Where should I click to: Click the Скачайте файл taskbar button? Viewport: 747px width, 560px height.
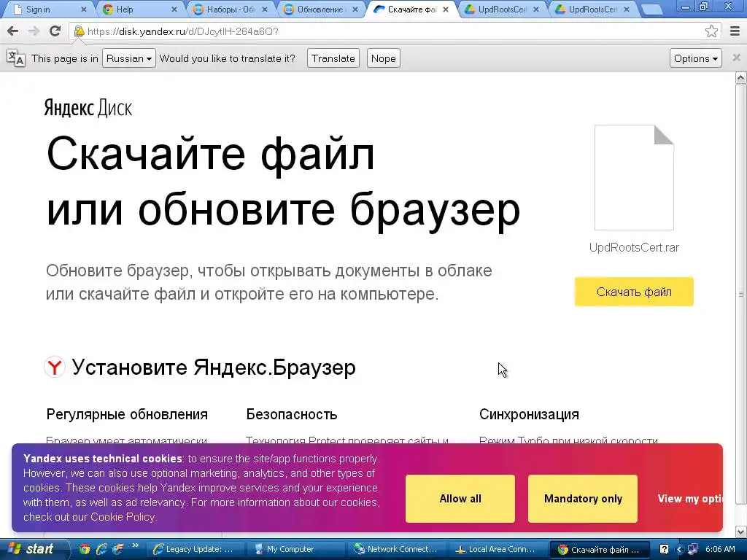pyautogui.click(x=600, y=549)
